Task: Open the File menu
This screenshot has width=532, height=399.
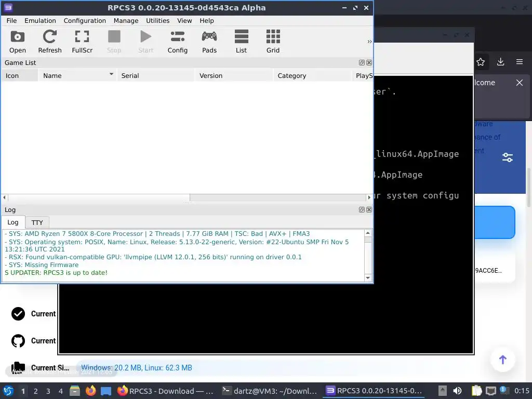Action: coord(11,21)
